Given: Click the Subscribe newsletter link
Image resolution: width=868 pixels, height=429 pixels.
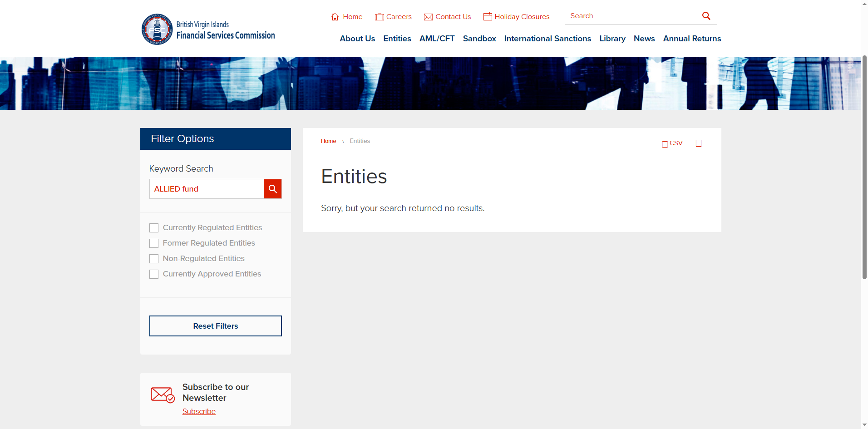Looking at the screenshot, I should pos(199,411).
